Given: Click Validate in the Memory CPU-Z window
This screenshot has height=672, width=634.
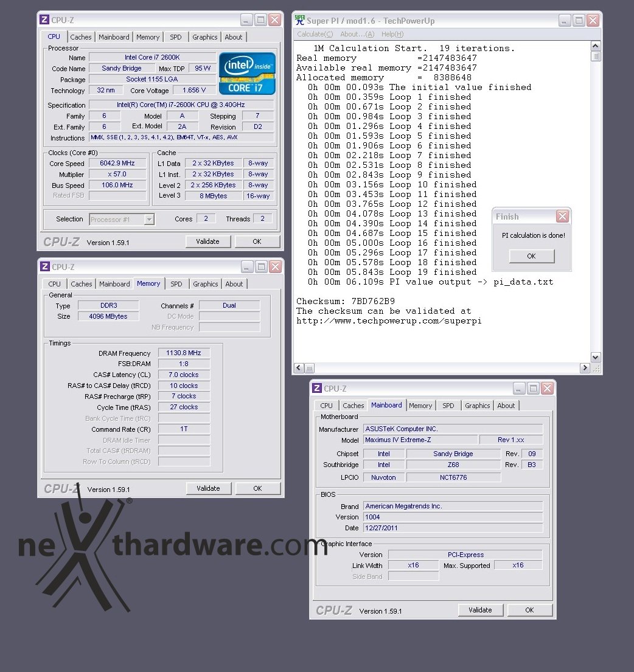Looking at the screenshot, I should (x=208, y=488).
